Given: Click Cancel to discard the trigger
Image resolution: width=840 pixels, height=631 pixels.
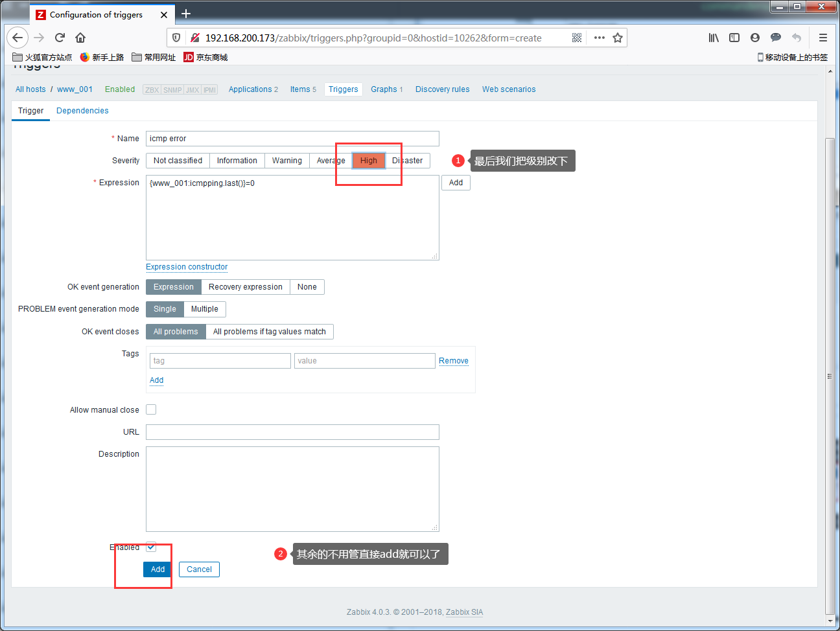Looking at the screenshot, I should click(199, 569).
